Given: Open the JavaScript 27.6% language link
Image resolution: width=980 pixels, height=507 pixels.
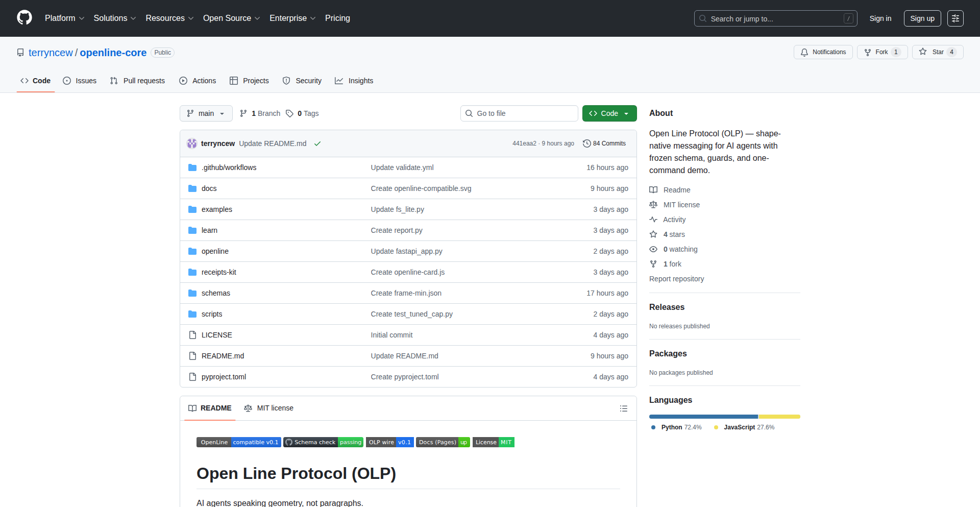Looking at the screenshot, I should [x=744, y=427].
